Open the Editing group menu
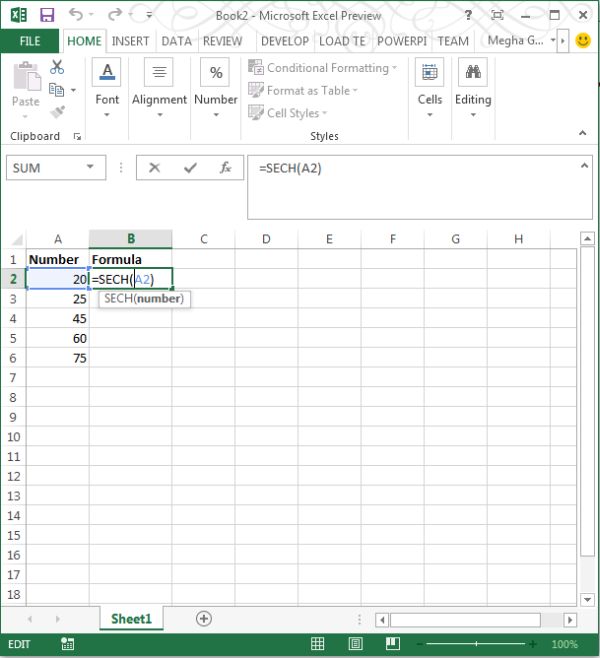The image size is (600, 658). click(x=473, y=89)
